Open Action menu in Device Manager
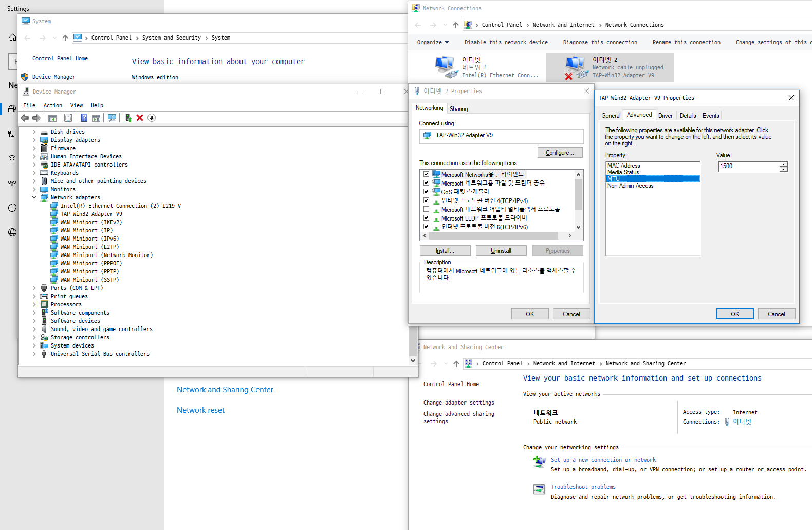 click(x=53, y=105)
